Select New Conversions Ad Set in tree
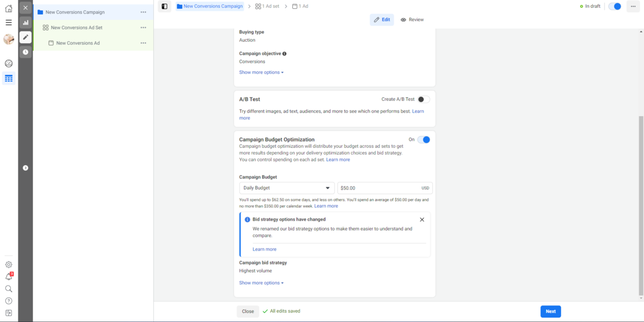644x322 pixels. click(x=76, y=27)
